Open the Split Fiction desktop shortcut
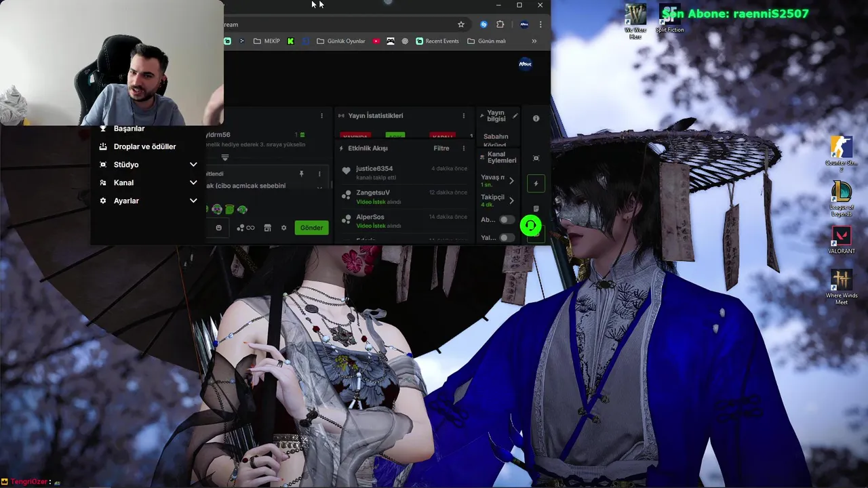This screenshot has width=868, height=488. tap(669, 18)
